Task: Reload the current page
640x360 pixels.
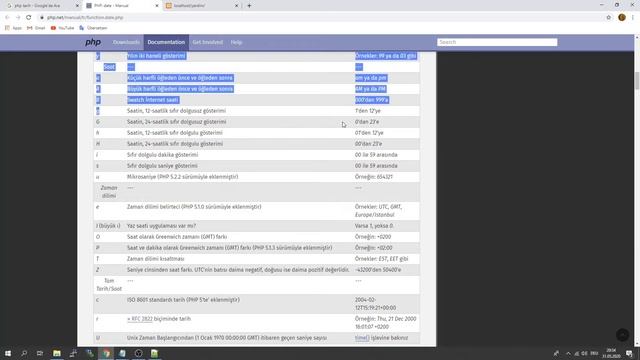Action: [x=29, y=18]
